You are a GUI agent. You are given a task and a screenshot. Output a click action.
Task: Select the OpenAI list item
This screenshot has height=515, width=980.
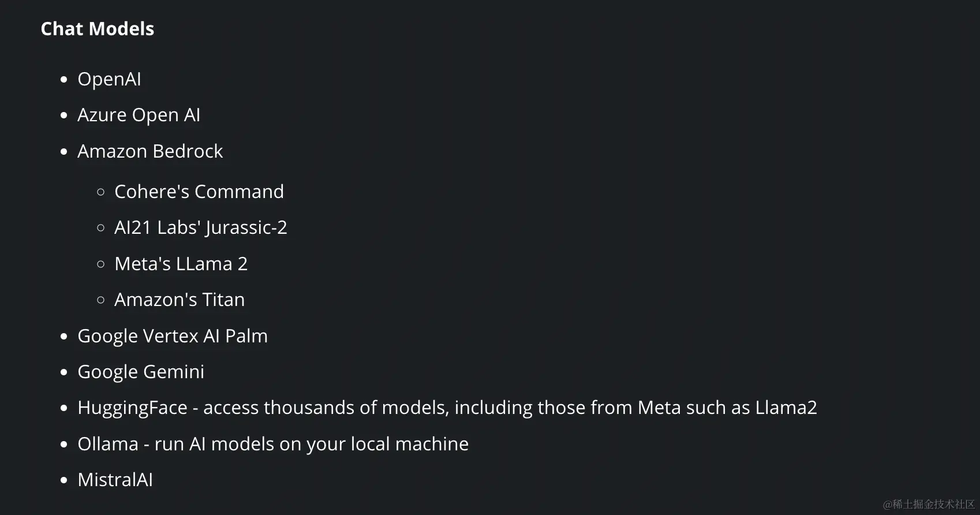pos(109,79)
